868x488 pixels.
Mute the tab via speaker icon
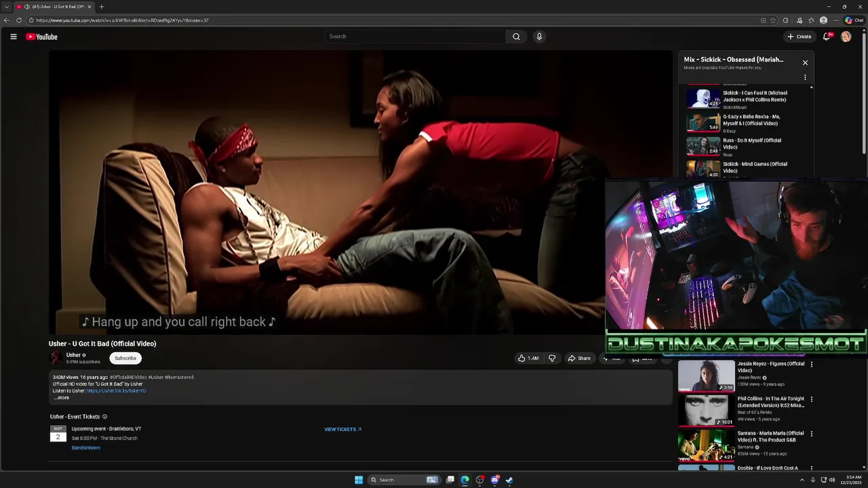click(27, 7)
